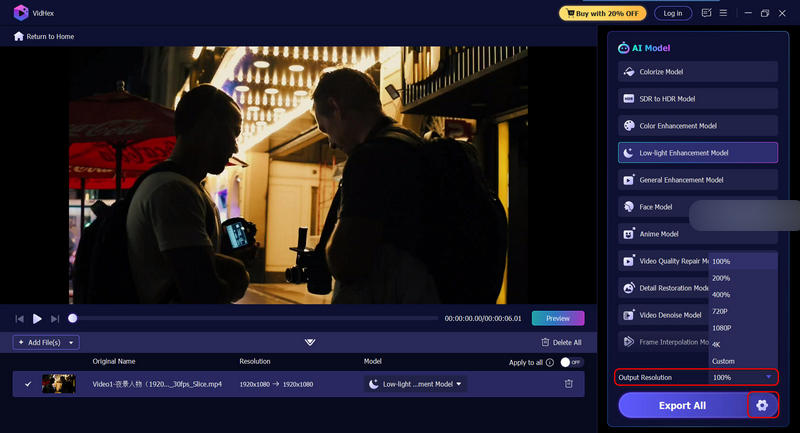Select the Low-light Enhancement Model
This screenshot has width=800, height=433.
(697, 153)
